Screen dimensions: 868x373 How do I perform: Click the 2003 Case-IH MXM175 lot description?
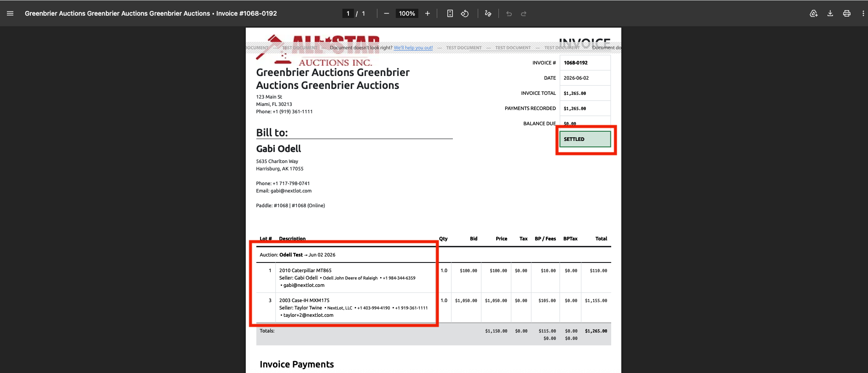304,300
